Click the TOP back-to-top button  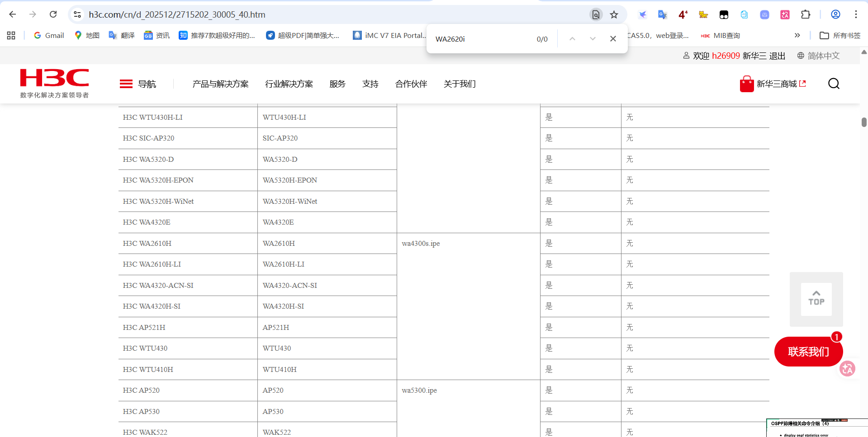pos(816,299)
